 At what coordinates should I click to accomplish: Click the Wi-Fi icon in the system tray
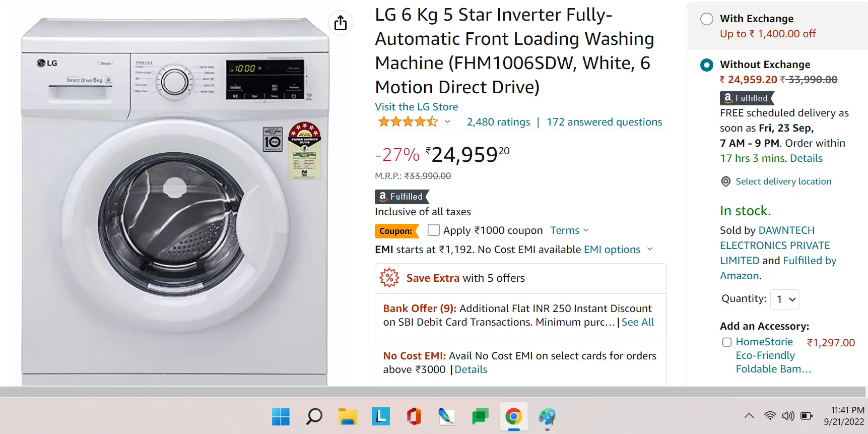point(769,416)
